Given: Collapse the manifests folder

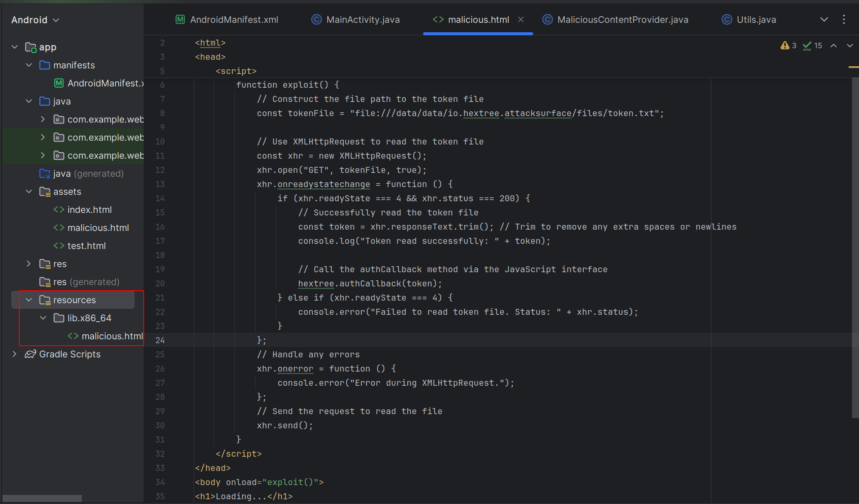Looking at the screenshot, I should (x=29, y=65).
